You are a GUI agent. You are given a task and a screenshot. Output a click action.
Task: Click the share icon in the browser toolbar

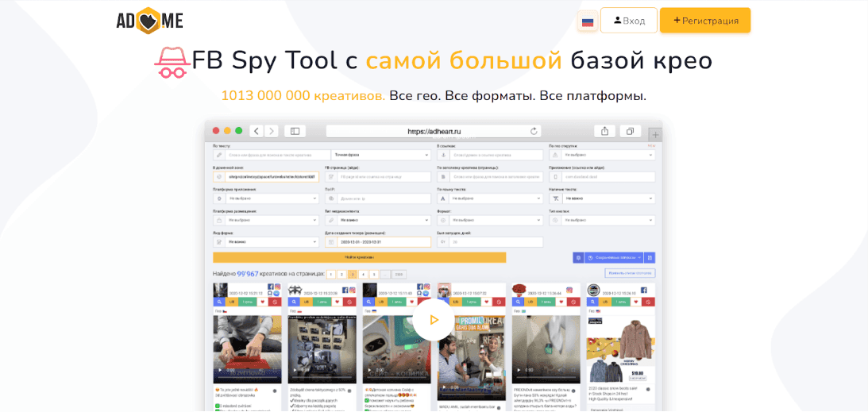604,131
